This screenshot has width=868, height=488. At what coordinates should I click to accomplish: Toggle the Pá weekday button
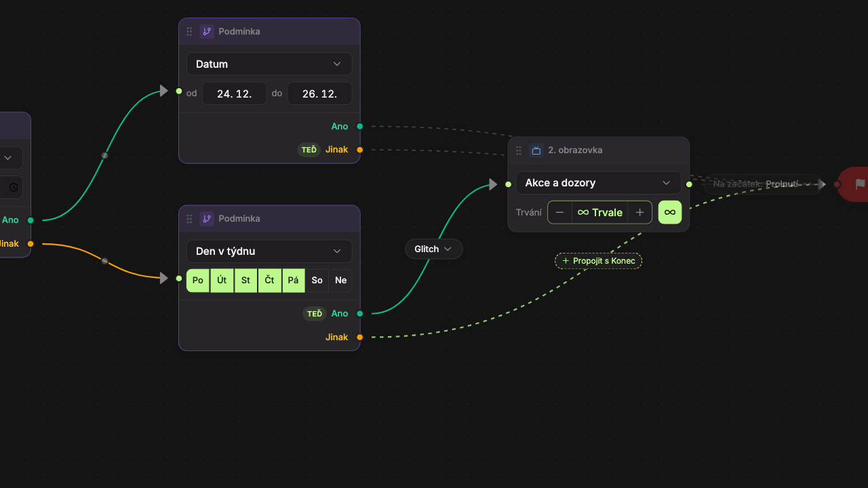click(294, 281)
